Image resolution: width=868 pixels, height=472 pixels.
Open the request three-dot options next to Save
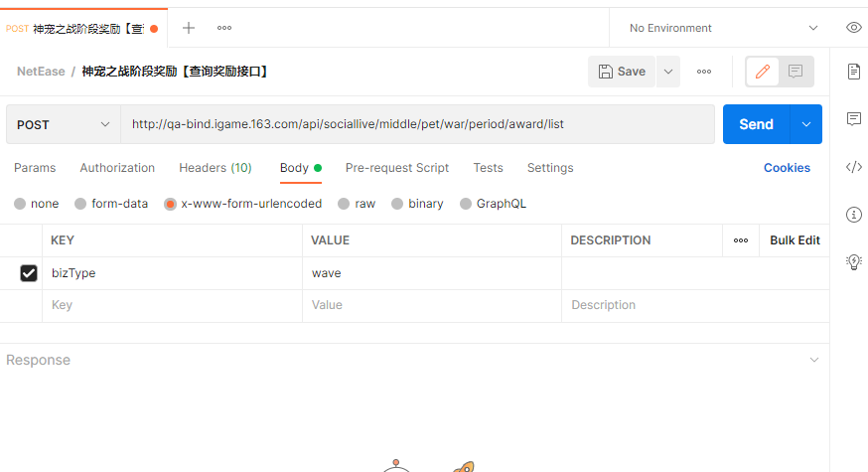click(703, 72)
